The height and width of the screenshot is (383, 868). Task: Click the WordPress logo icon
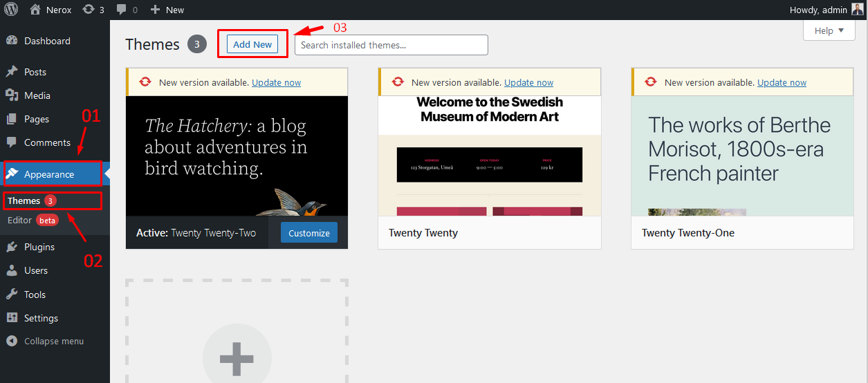(12, 10)
